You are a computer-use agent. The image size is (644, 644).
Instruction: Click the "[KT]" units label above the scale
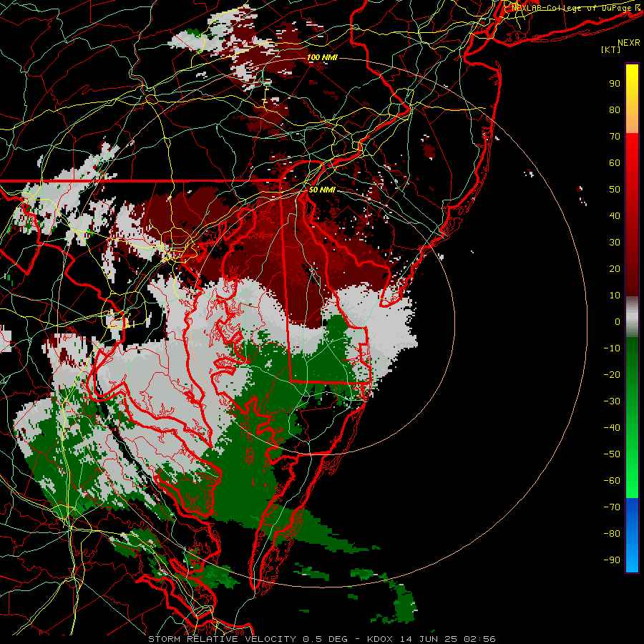coord(610,49)
